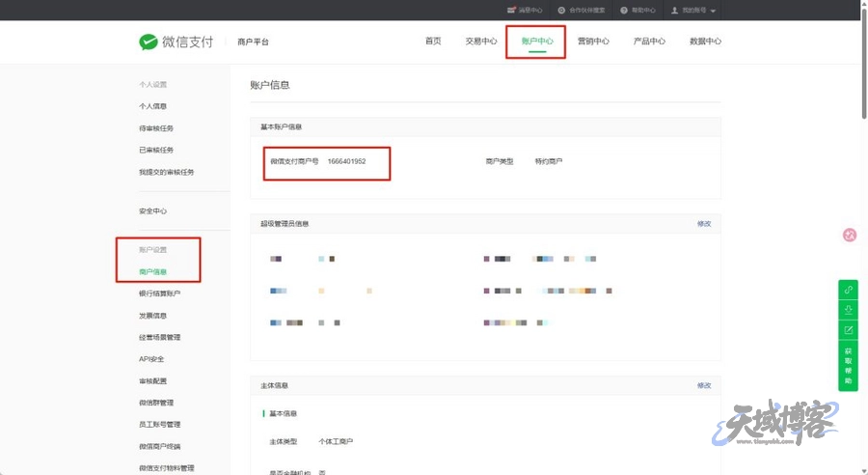Click the 我的账号 user avatar icon

coord(674,10)
